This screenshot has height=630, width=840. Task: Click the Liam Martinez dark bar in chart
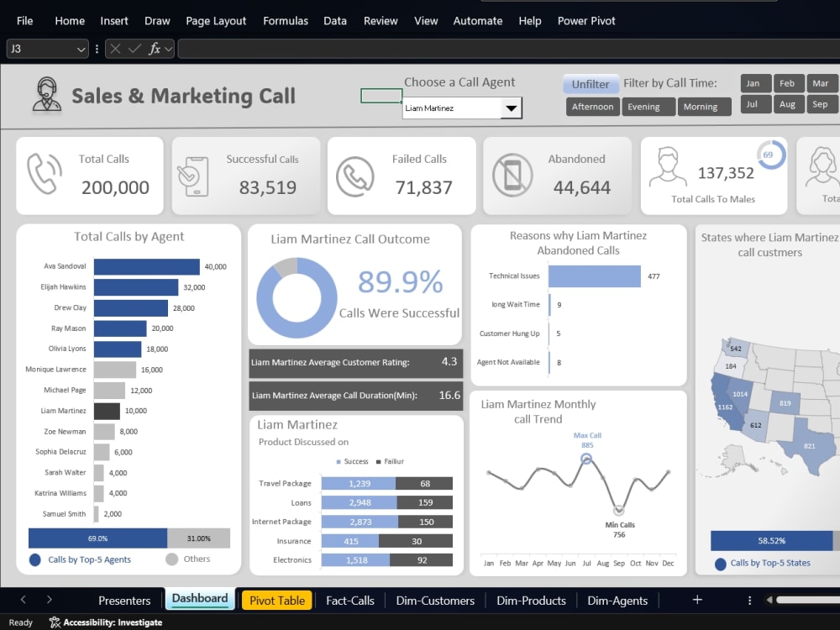tap(108, 412)
